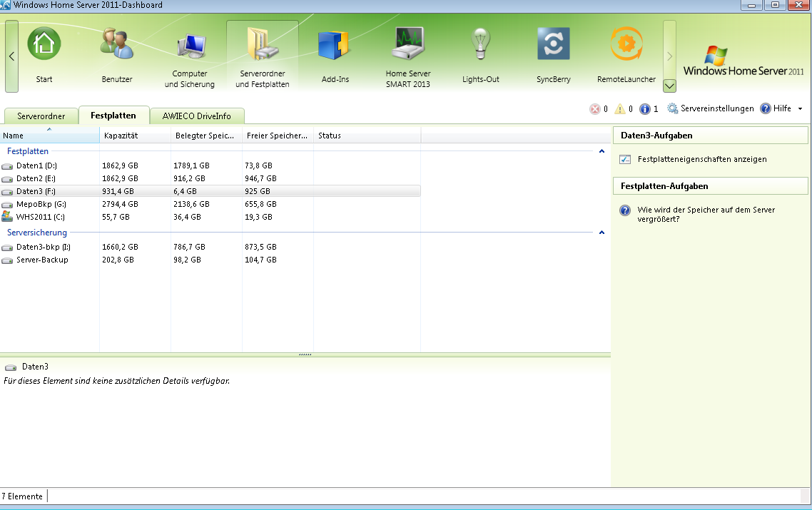
Task: Collapse the Festplatten group
Action: coord(602,151)
